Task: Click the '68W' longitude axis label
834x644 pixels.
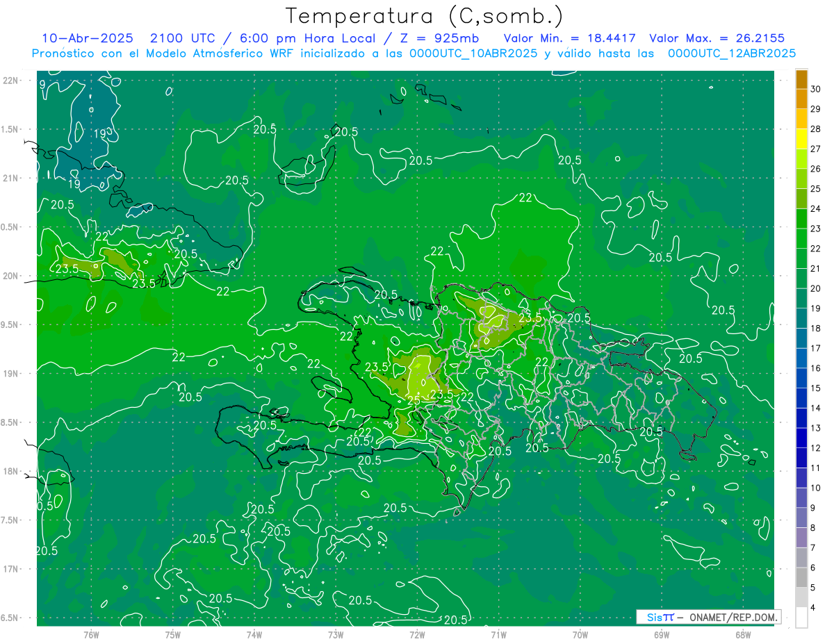Action: pos(743,634)
